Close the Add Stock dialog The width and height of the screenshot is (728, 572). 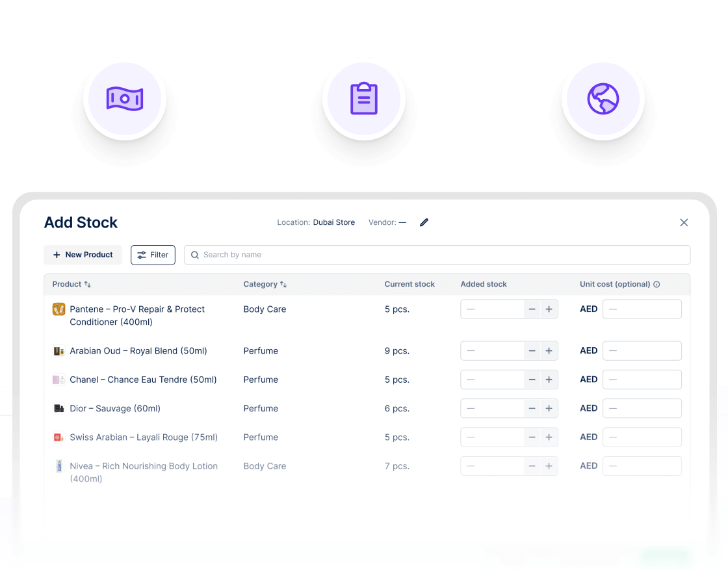684,222
